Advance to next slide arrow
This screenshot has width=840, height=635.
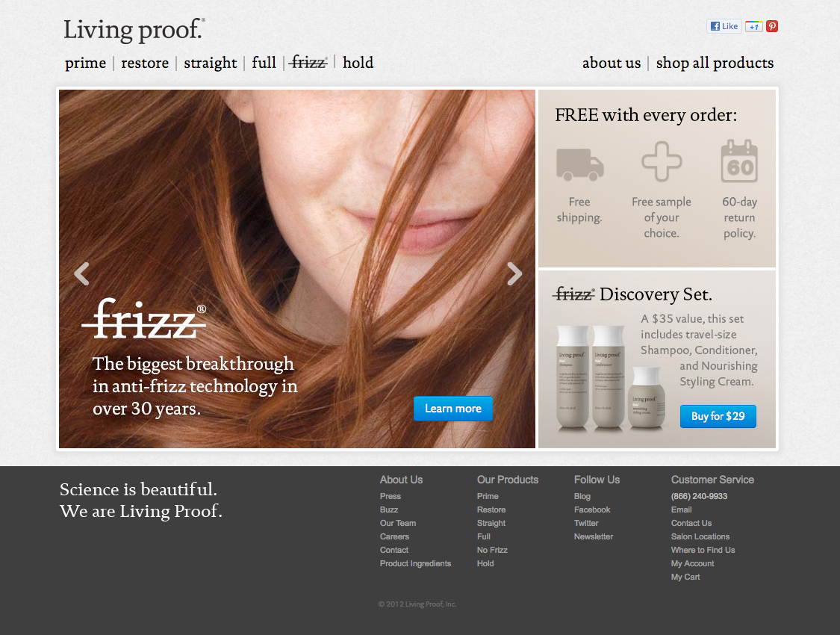514,274
